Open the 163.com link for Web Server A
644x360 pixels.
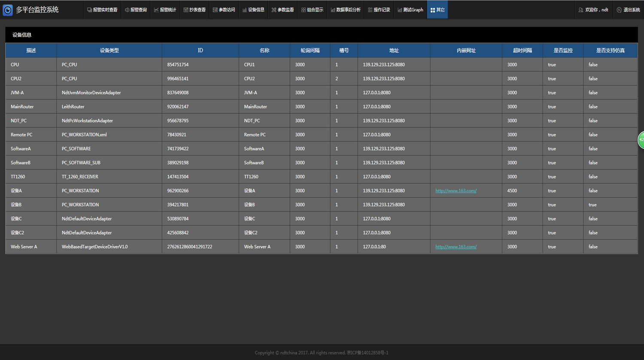[456, 247]
